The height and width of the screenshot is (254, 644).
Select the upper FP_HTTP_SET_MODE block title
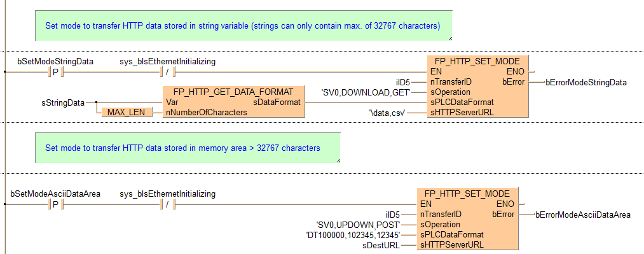point(478,61)
